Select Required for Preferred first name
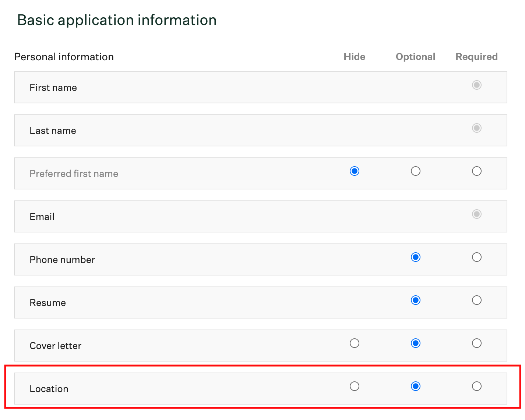This screenshot has width=525, height=420. 476,171
